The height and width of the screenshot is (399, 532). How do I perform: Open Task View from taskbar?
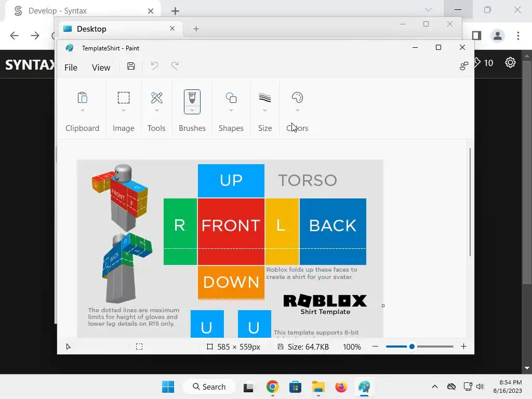248,387
